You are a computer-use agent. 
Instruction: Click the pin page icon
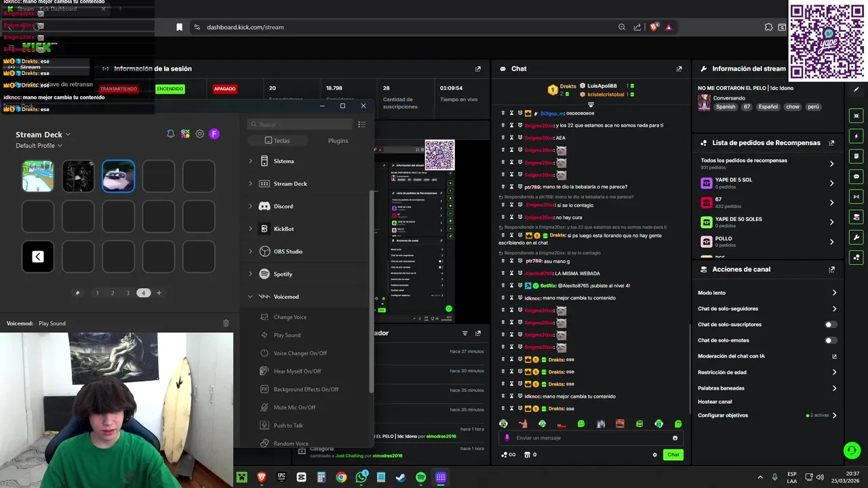pos(77,293)
